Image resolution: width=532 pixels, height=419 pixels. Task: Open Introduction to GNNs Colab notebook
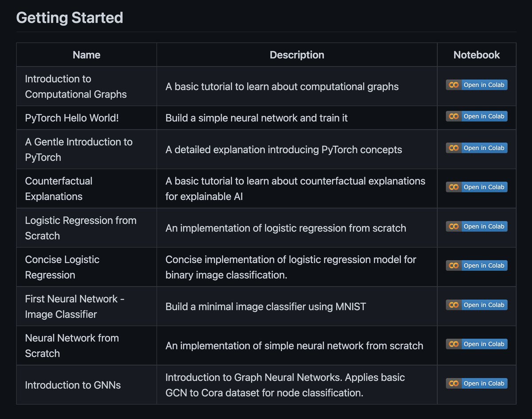pyautogui.click(x=477, y=383)
